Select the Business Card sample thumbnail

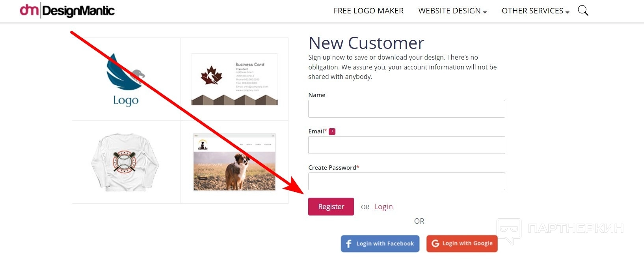234,79
